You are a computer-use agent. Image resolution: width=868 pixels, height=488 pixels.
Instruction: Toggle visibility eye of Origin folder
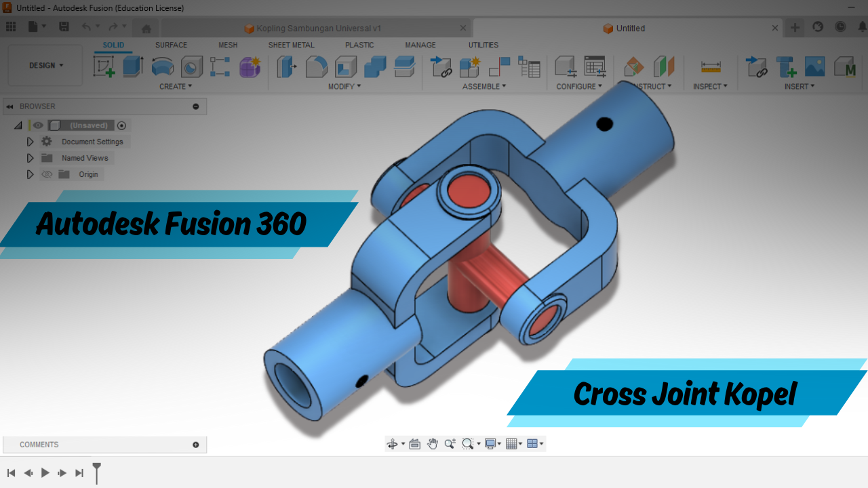click(47, 174)
